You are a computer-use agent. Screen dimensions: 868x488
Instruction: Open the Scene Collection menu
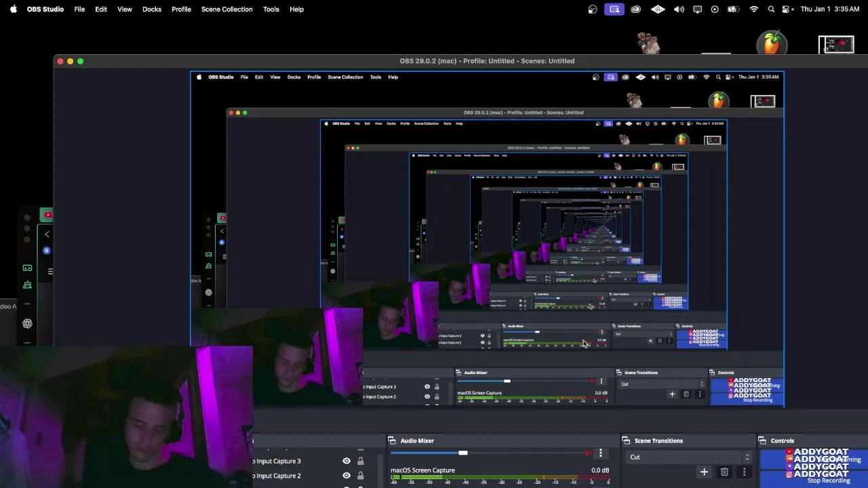tap(226, 9)
